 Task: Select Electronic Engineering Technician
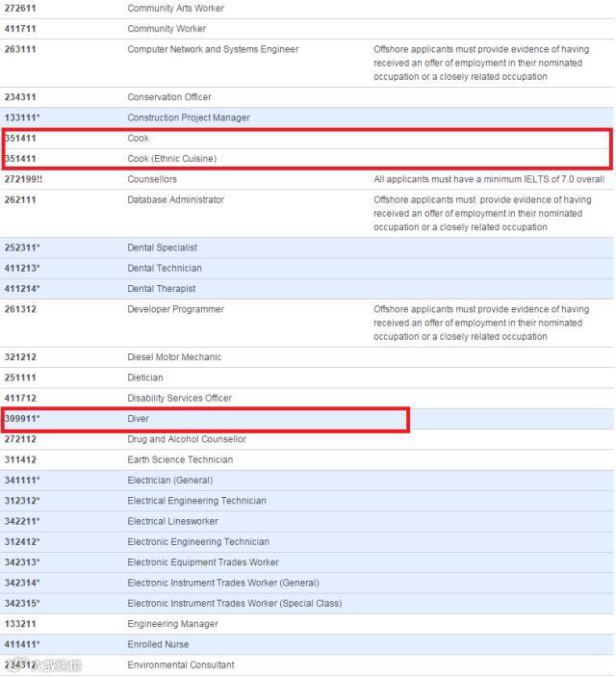198,542
